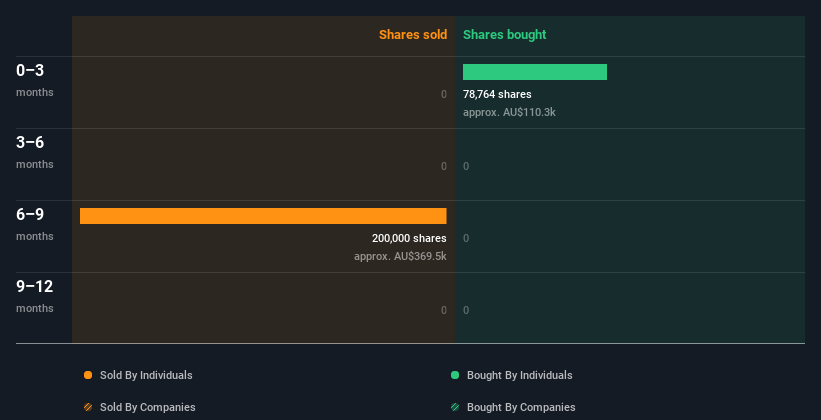Screen dimensions: 821x420
Task: Select the 3–6 months row label
Action: (35, 152)
